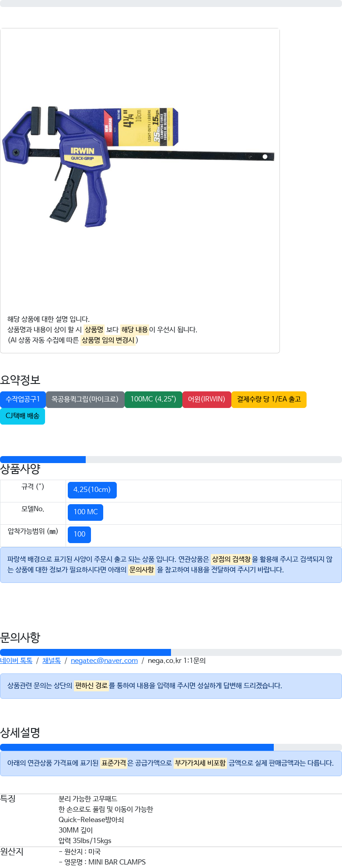Choose the 100 MC model number button

click(x=85, y=512)
